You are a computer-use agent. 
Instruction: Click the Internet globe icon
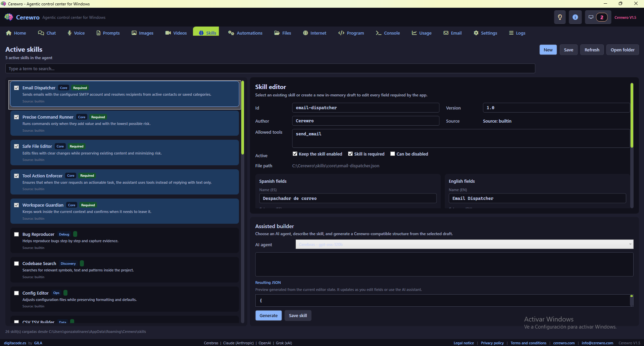coord(305,33)
